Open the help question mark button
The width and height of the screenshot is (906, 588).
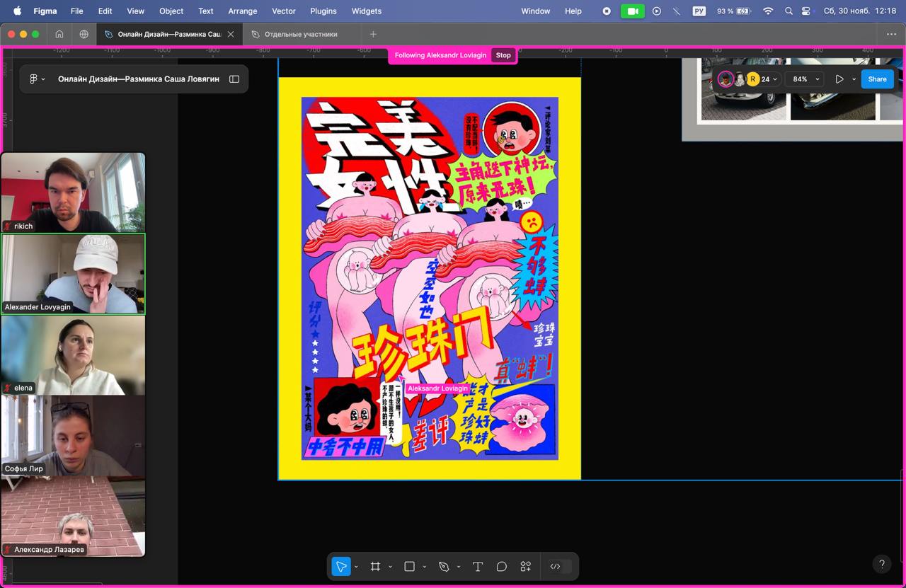click(x=881, y=564)
